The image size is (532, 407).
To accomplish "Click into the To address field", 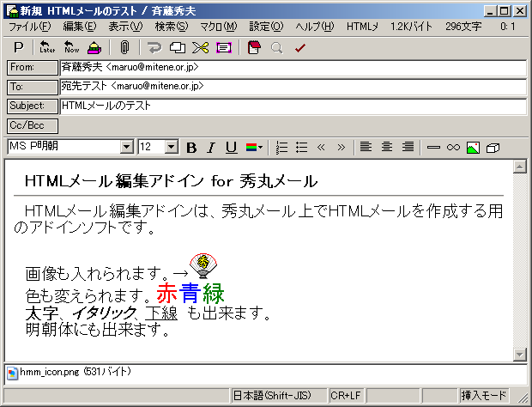I will pyautogui.click(x=293, y=87).
